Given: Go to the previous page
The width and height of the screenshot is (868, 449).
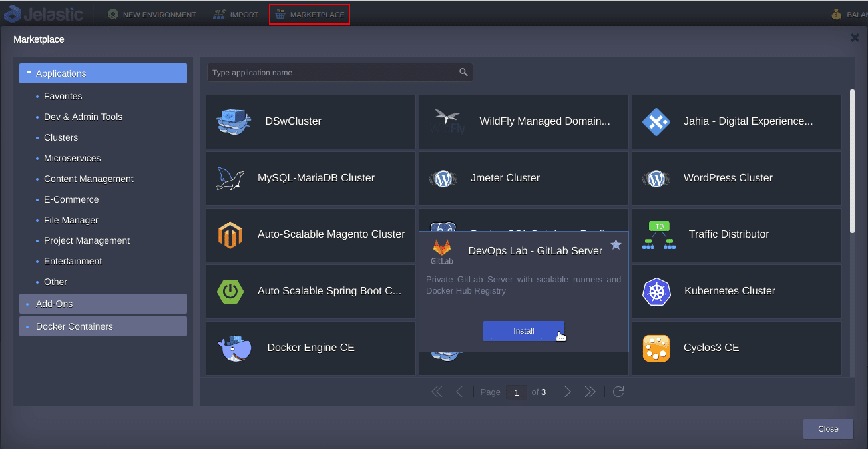Looking at the screenshot, I should (459, 392).
